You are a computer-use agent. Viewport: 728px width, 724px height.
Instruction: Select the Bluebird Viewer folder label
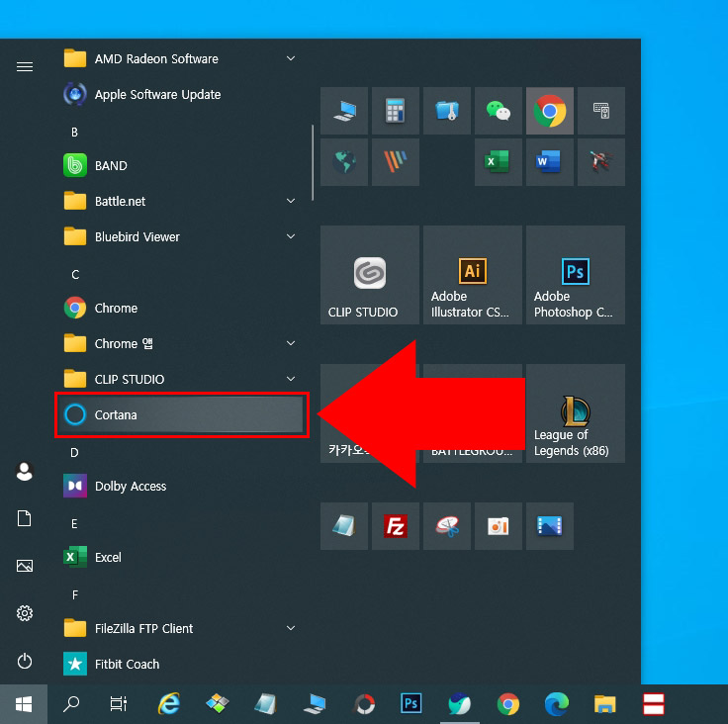pyautogui.click(x=136, y=236)
